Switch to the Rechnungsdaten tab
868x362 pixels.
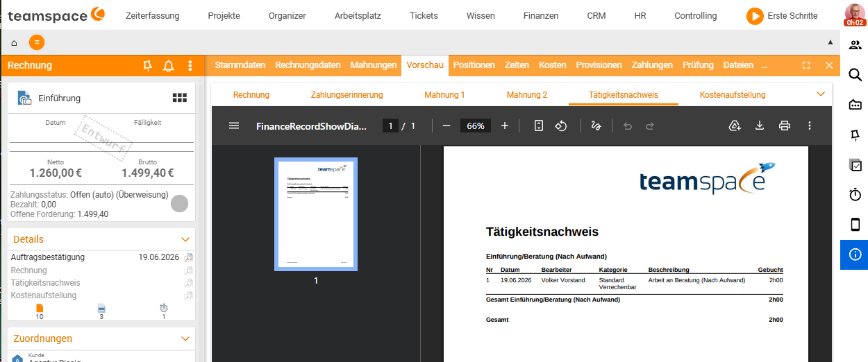308,65
